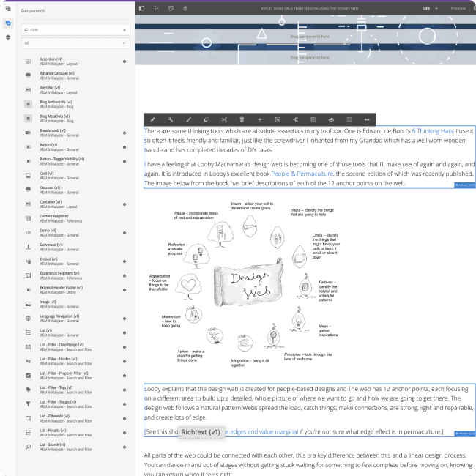Select Content Fragment component in list
Viewport: 476px width, 476px height.
click(x=58, y=218)
